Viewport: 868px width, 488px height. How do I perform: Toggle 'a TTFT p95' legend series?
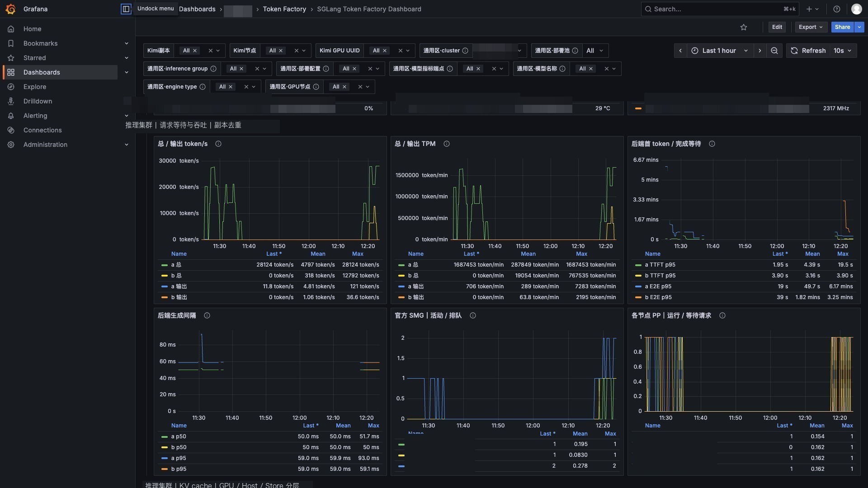[660, 265]
